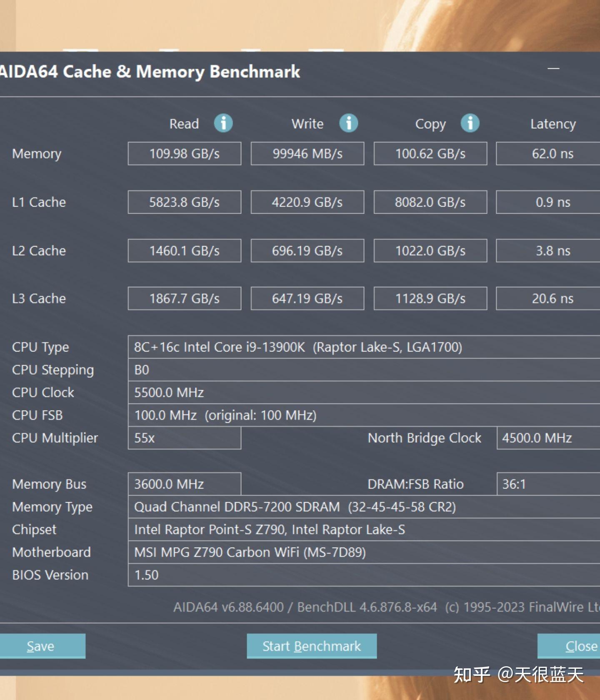
Task: Click the BIOS Version 1.50 field
Action: click(x=363, y=575)
